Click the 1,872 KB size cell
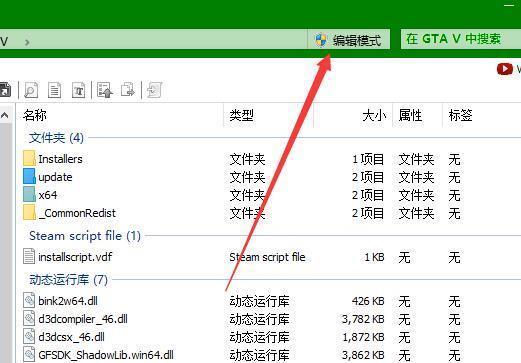 (363, 337)
